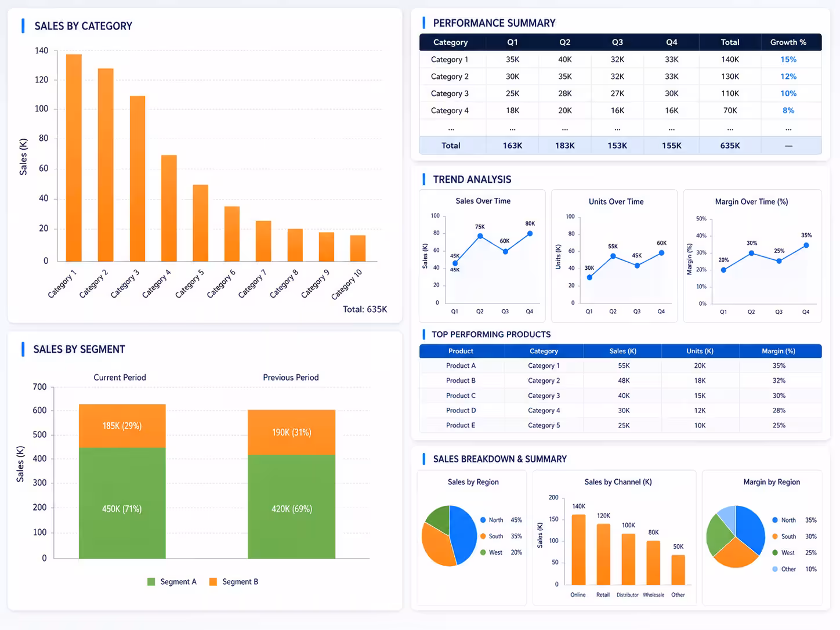Screen dimensions: 840x630
Task: Click the 10% growth value for Category 3
Action: (x=788, y=93)
